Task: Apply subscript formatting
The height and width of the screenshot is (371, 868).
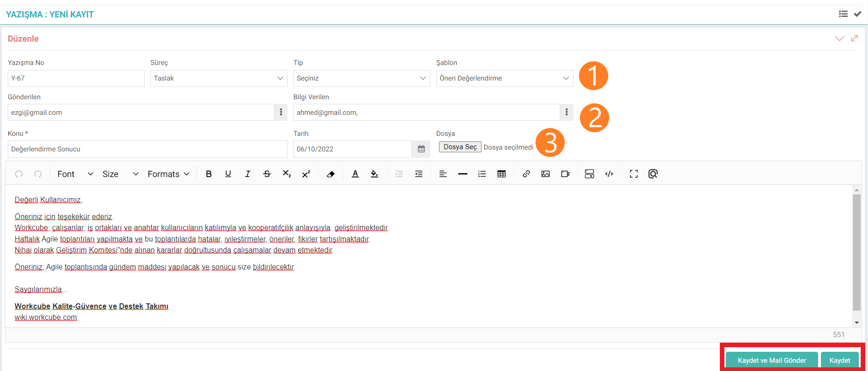Action: tap(287, 174)
